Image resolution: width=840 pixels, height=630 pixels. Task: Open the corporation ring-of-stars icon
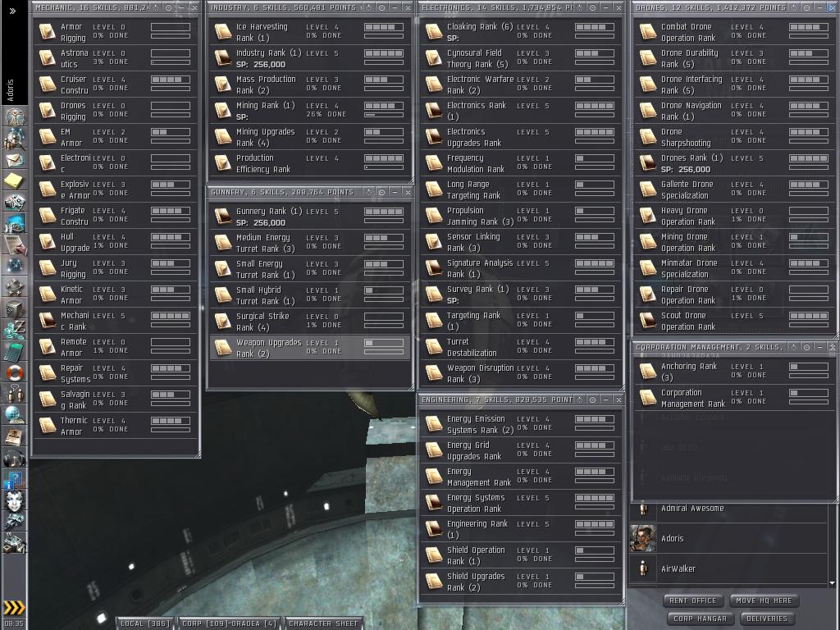coord(15,288)
